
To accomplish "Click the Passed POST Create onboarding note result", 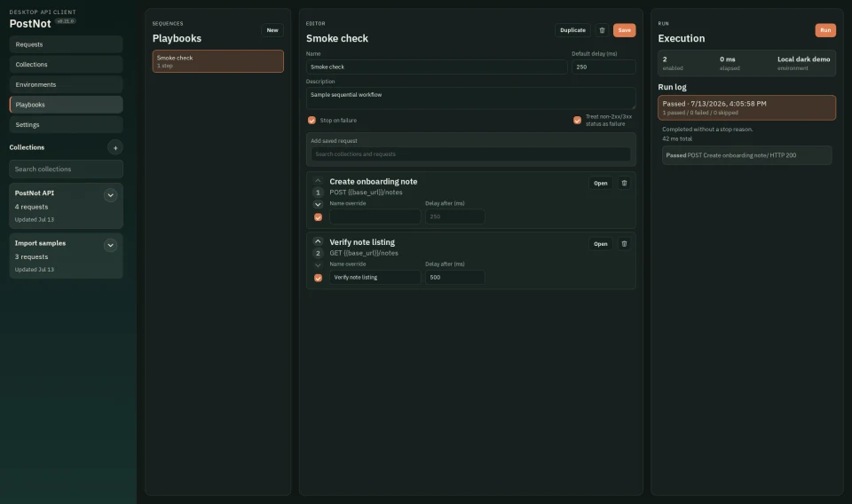I will click(x=746, y=155).
